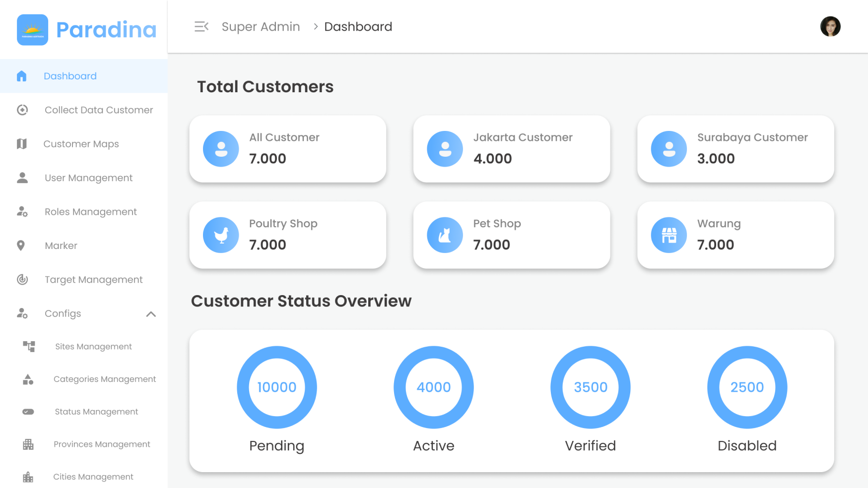
Task: Open the user profile avatar
Action: (x=830, y=27)
